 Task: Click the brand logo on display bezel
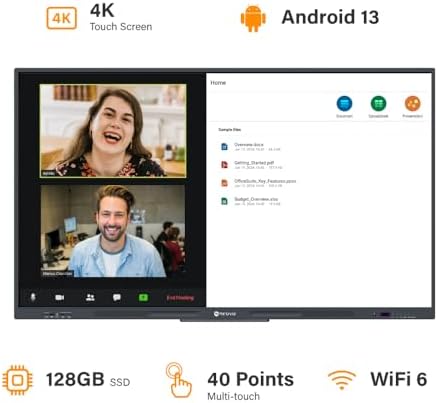pyautogui.click(x=225, y=314)
